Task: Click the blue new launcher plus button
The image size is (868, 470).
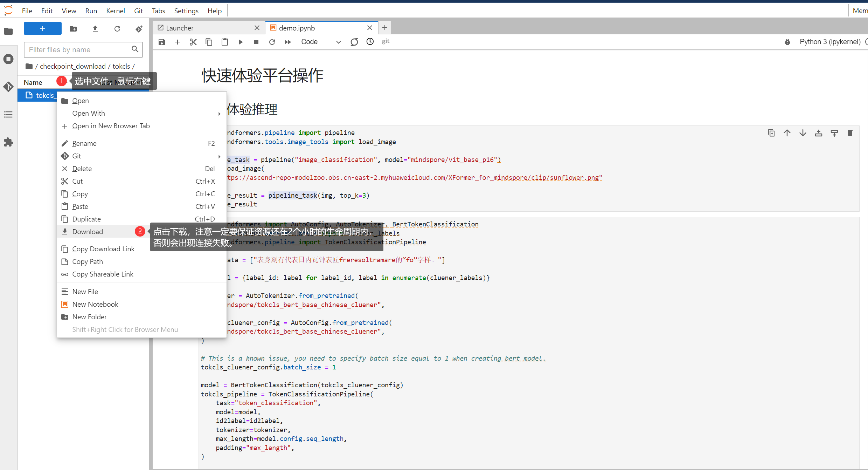Action: point(42,29)
